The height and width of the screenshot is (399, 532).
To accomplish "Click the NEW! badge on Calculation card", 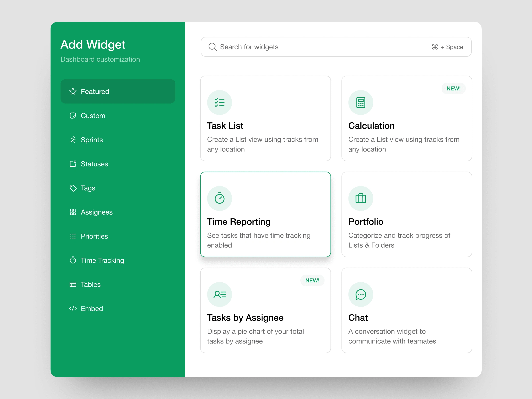I will tap(453, 88).
